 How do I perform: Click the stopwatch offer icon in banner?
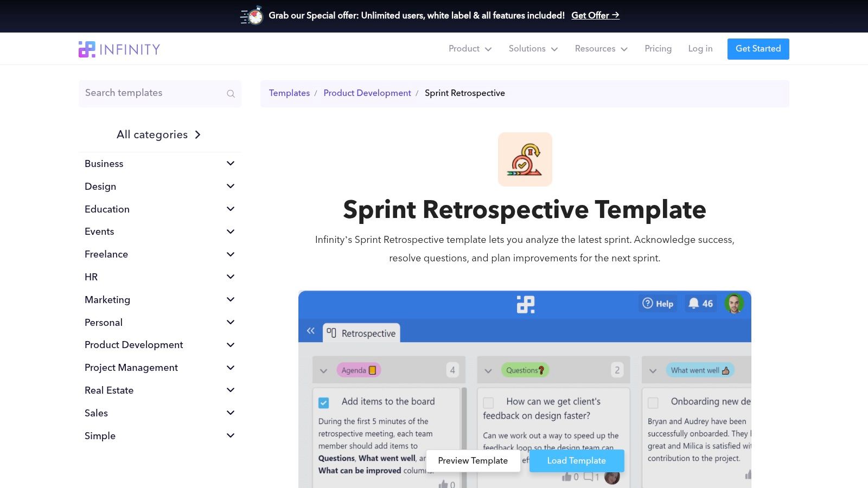[252, 15]
